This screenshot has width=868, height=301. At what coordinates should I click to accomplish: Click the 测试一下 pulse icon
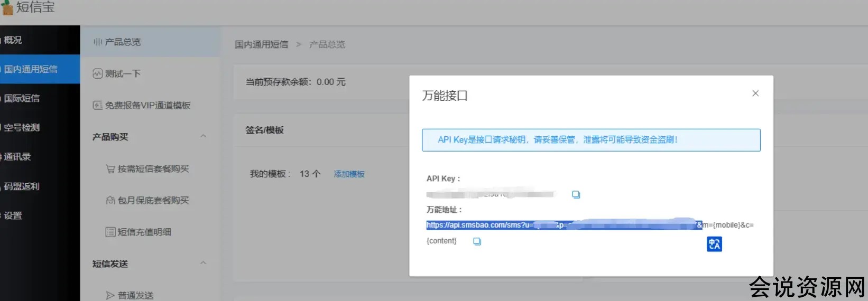tap(97, 73)
